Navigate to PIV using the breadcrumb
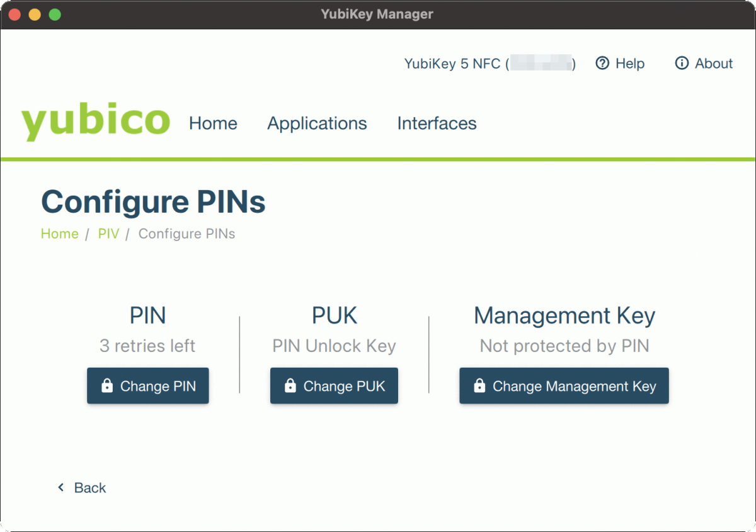 click(x=108, y=234)
